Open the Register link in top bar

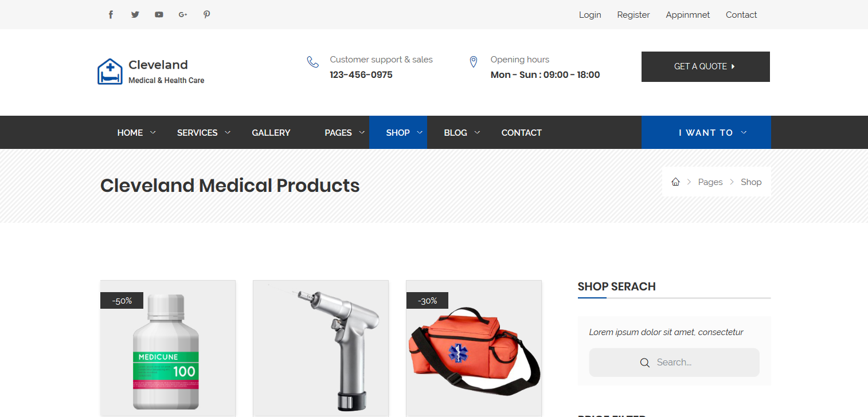634,15
